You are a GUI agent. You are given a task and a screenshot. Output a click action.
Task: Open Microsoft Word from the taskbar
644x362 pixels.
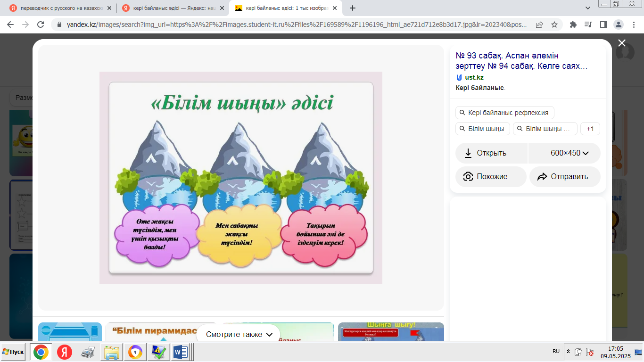click(x=181, y=352)
